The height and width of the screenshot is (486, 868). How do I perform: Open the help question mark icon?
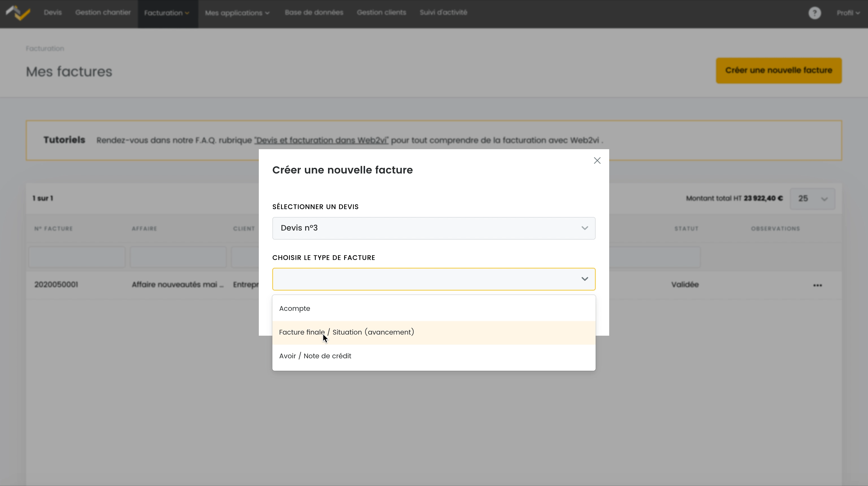[814, 13]
